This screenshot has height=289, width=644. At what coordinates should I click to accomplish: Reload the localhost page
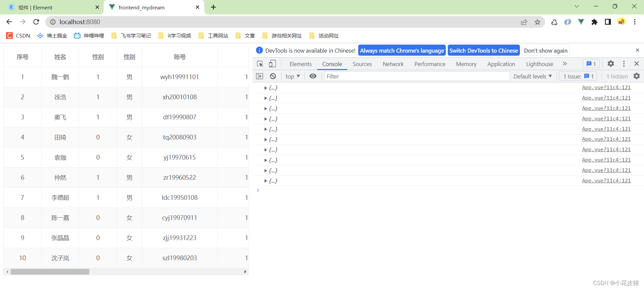[x=36, y=22]
